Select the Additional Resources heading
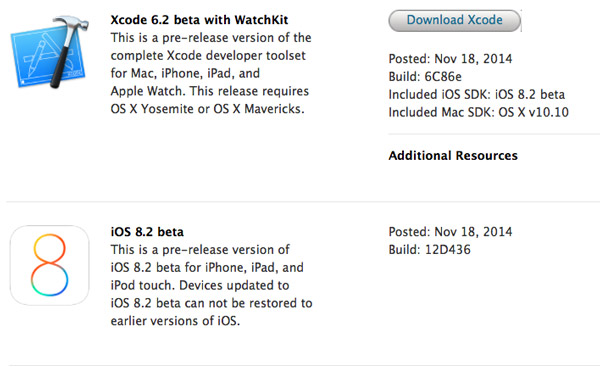This screenshot has height=374, width=600. tap(453, 155)
